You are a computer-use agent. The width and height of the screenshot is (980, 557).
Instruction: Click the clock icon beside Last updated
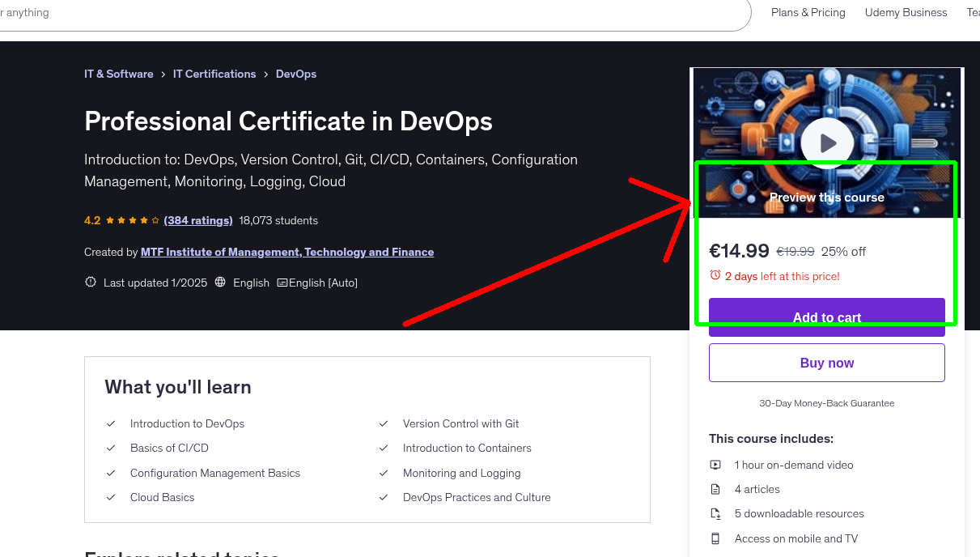(x=90, y=282)
